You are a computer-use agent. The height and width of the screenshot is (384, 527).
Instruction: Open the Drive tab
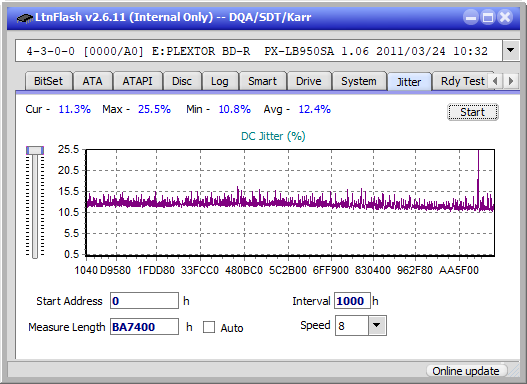pyautogui.click(x=309, y=81)
